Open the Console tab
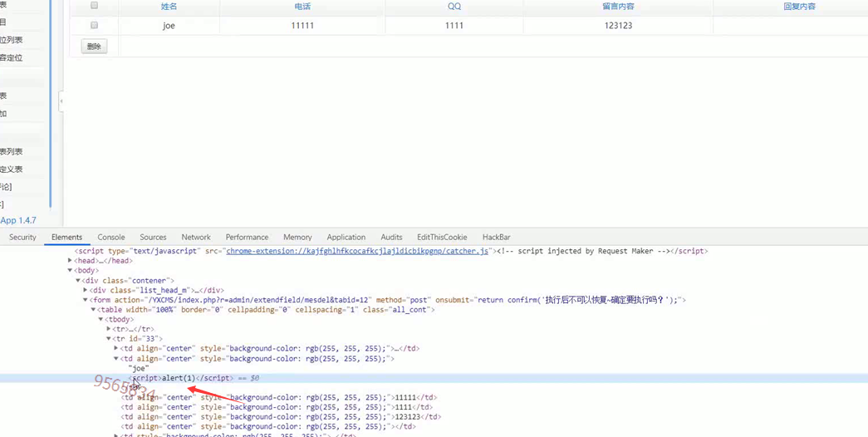Screen dimensions: 868x437 [x=111, y=237]
